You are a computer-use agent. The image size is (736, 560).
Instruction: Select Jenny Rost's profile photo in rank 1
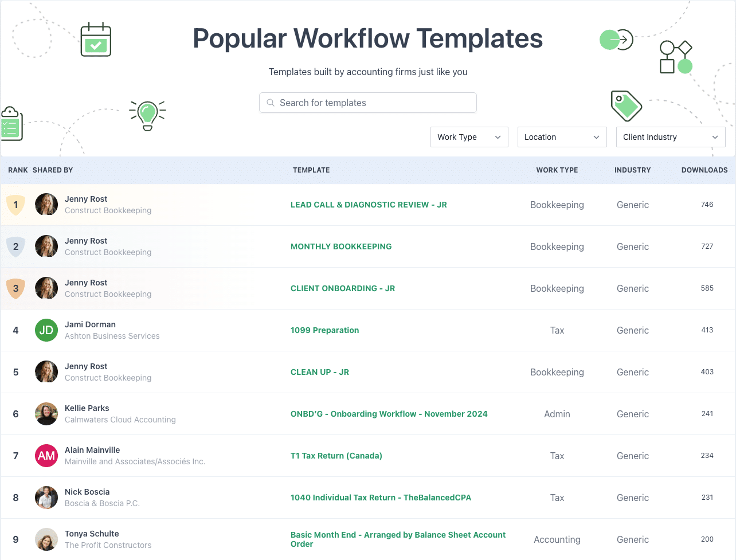[46, 205]
